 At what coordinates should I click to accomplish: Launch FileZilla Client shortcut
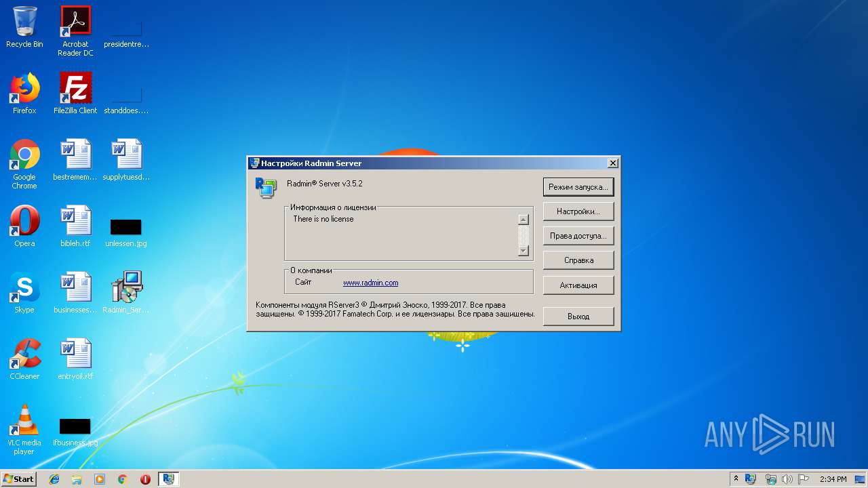[x=75, y=94]
